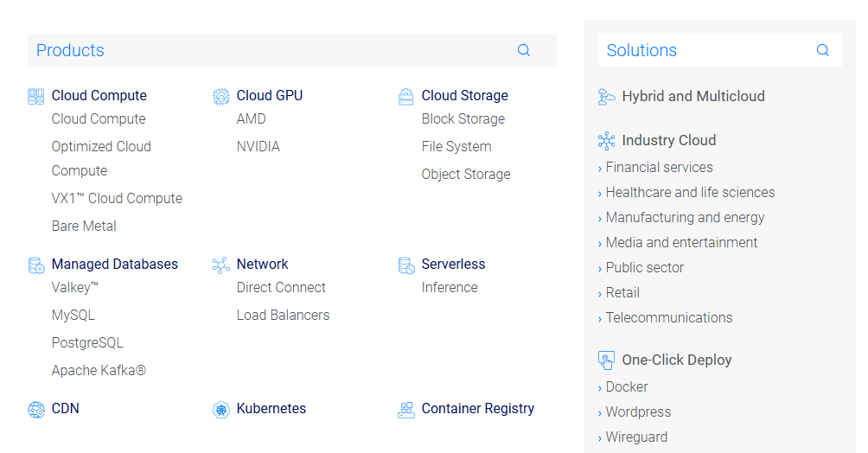This screenshot has height=453, width=868.
Task: Open Object Storage
Action: pyautogui.click(x=465, y=175)
